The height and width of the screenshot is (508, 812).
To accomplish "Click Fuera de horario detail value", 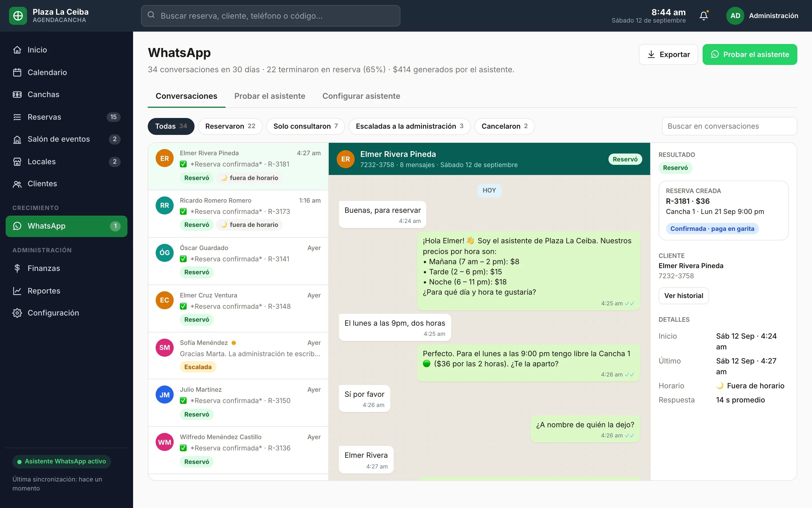I will click(x=750, y=386).
